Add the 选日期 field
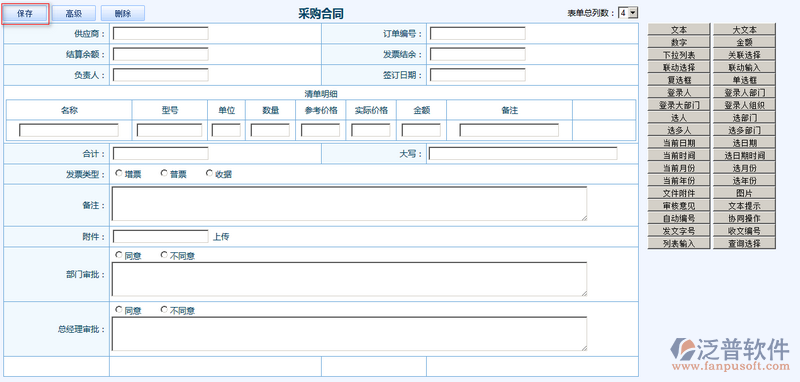Viewport: 800px width, 382px height. pyautogui.click(x=744, y=143)
